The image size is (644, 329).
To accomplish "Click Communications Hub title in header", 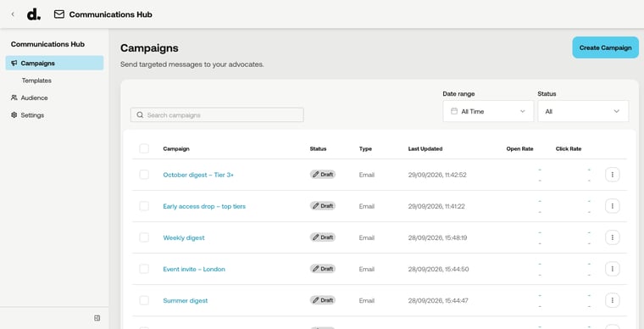I will (x=110, y=14).
